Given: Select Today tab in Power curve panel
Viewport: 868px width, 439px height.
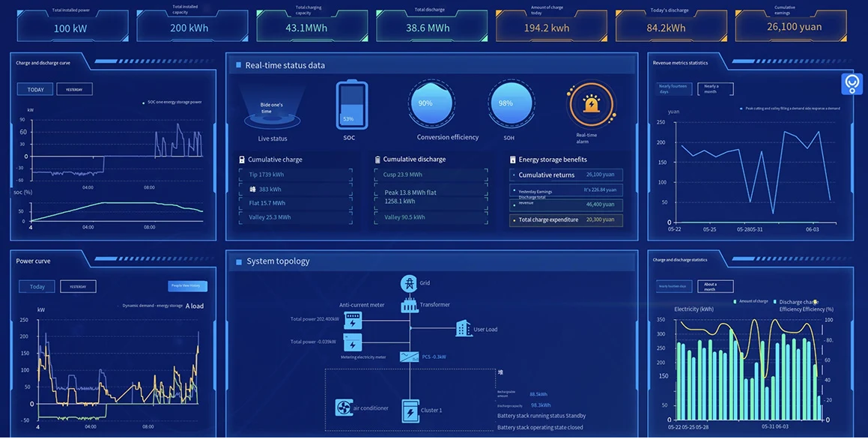Looking at the screenshot, I should coord(37,287).
